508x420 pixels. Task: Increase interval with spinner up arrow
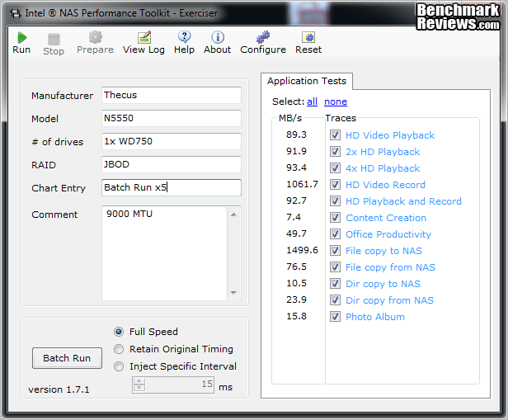139,381
